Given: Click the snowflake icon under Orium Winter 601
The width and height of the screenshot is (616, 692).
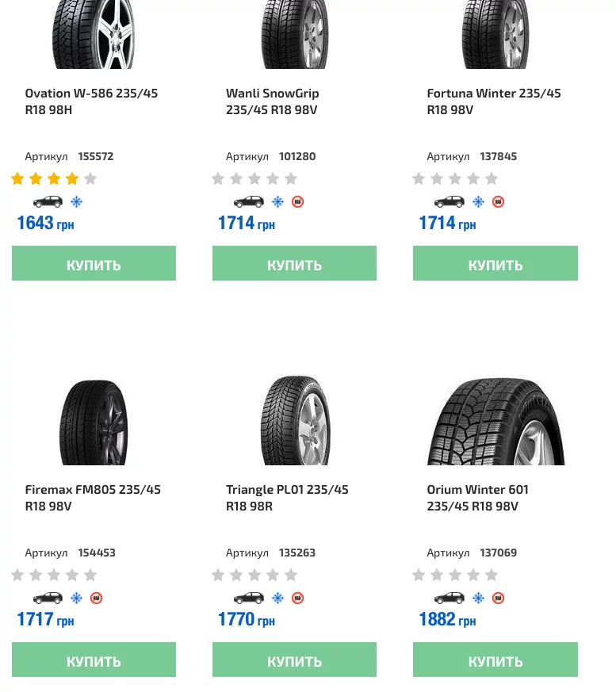Looking at the screenshot, I should 478,598.
